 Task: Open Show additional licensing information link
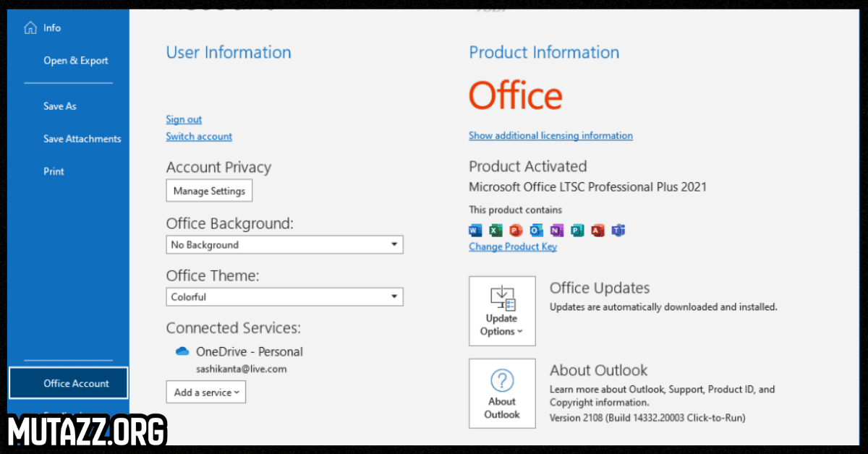coord(550,136)
